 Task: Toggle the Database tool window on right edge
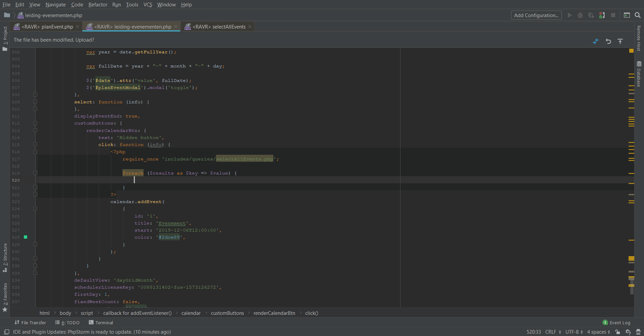tap(639, 74)
